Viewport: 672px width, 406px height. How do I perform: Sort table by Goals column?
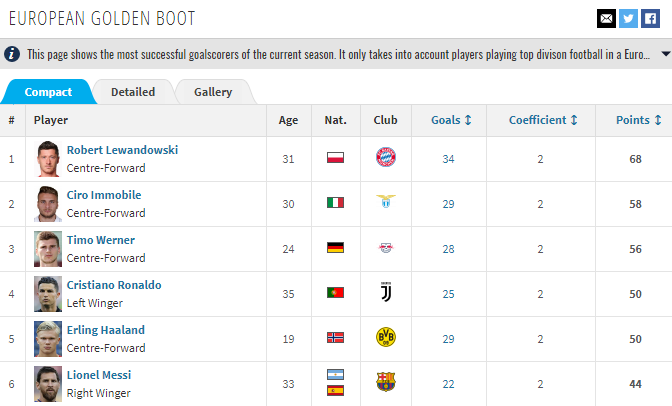point(451,120)
